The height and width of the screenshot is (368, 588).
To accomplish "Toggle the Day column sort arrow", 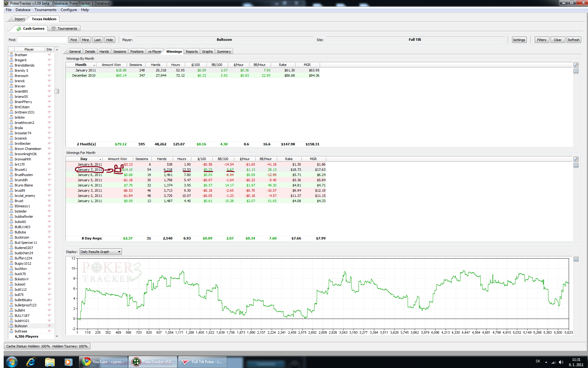I will [x=100, y=159].
